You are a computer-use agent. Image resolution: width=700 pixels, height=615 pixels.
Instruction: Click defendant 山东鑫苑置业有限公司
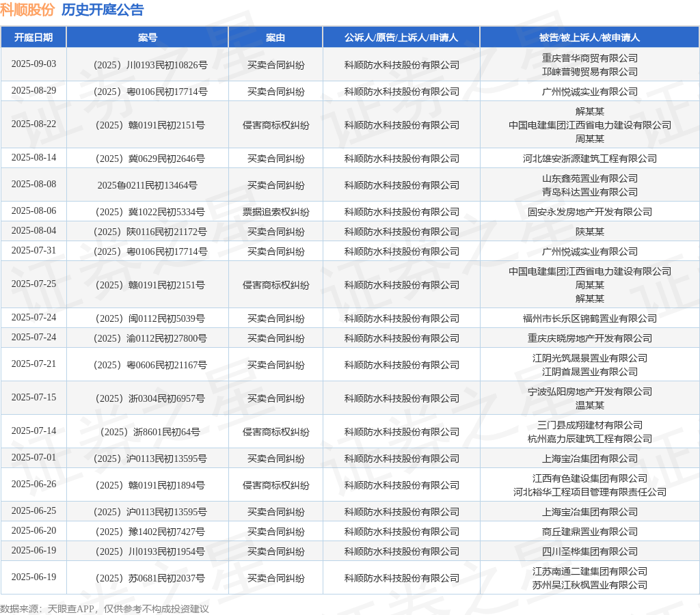(x=590, y=178)
